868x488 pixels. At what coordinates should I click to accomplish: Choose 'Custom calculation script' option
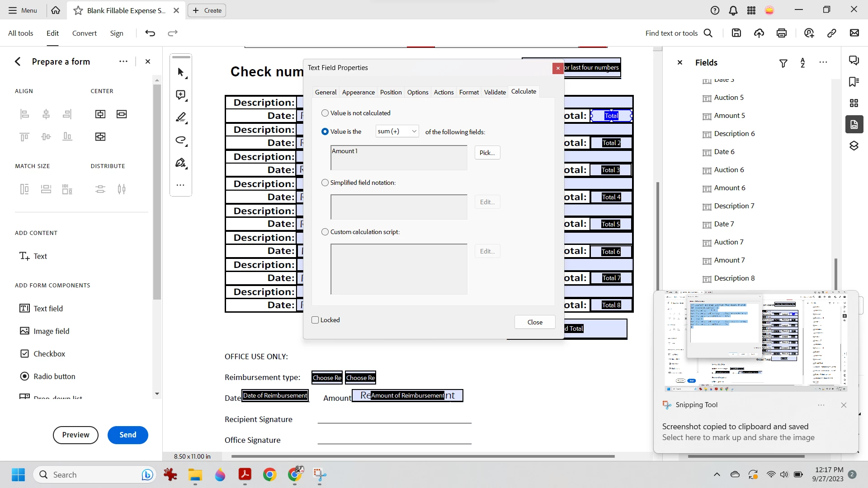tap(325, 232)
